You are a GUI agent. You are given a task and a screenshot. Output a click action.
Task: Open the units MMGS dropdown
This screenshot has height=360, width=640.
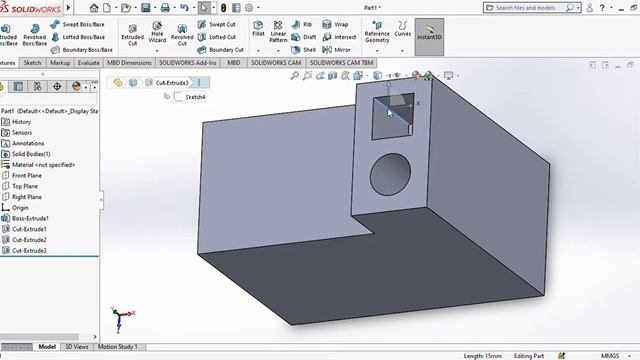tap(629, 356)
